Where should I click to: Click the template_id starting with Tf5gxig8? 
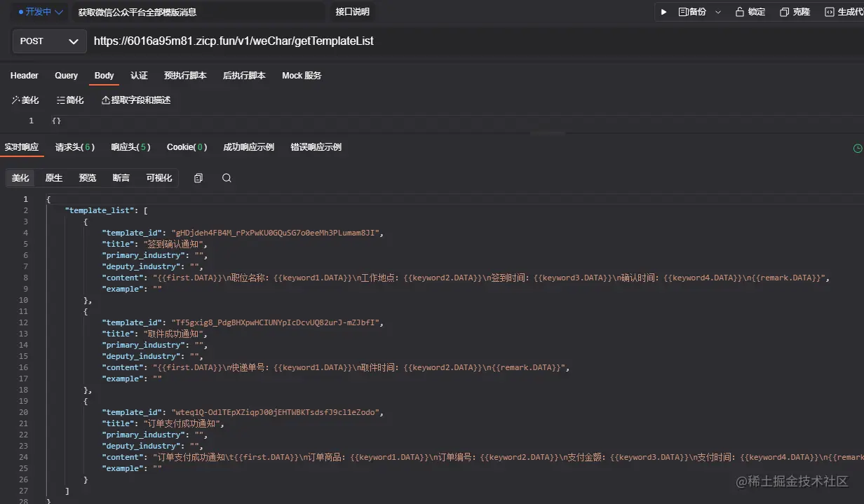(276, 322)
